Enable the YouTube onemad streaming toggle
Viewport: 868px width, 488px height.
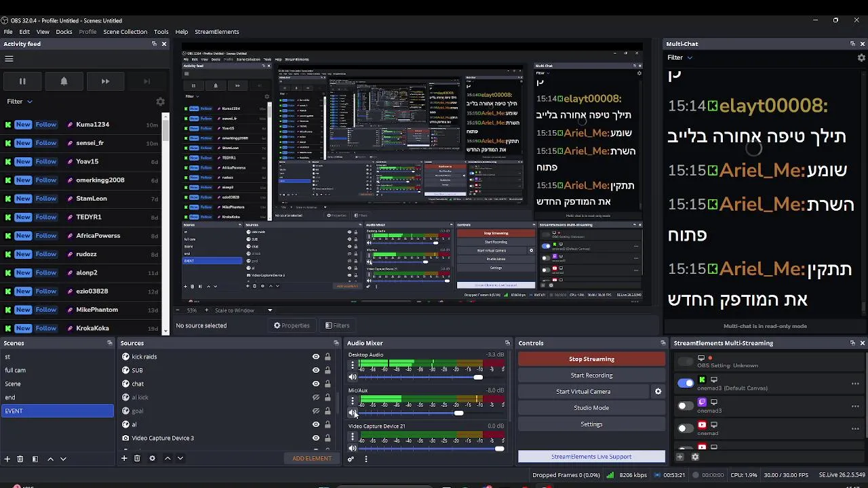pos(686,428)
